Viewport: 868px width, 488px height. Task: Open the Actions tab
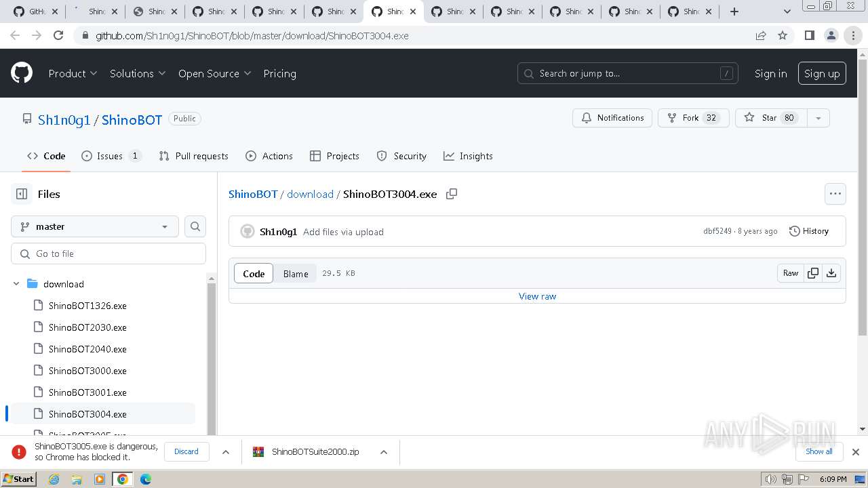coord(269,156)
